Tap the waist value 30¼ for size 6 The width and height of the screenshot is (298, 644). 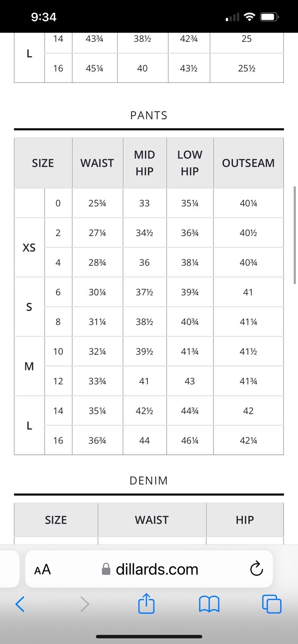coord(97,292)
